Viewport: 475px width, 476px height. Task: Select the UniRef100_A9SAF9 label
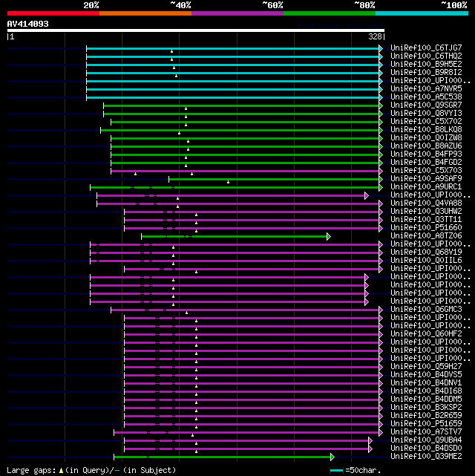tap(426, 179)
